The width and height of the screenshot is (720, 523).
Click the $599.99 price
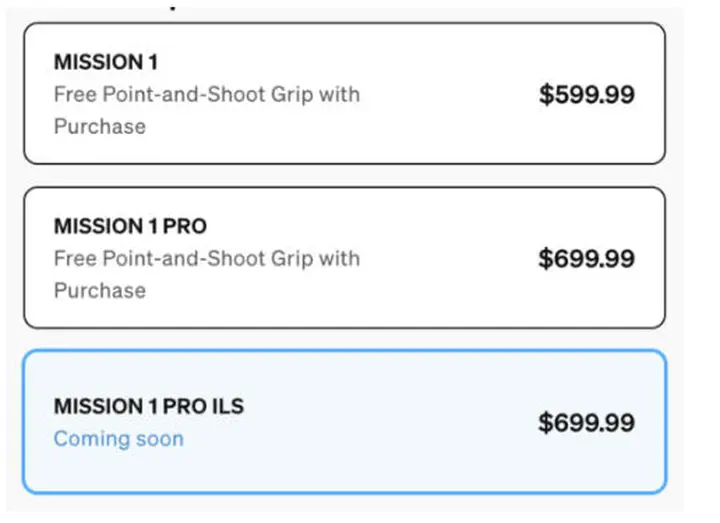pyautogui.click(x=586, y=95)
